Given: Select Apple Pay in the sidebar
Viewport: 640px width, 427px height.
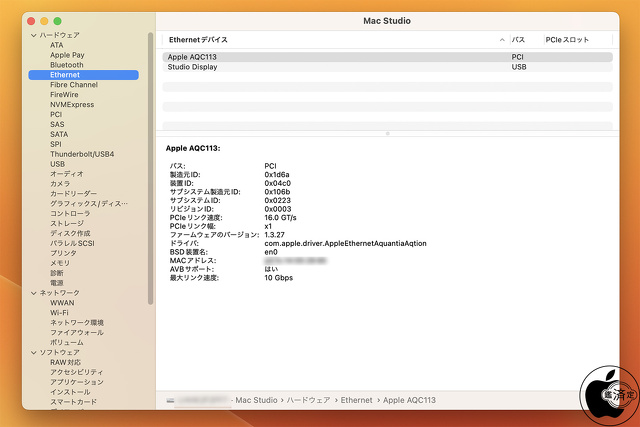Looking at the screenshot, I should coord(67,55).
